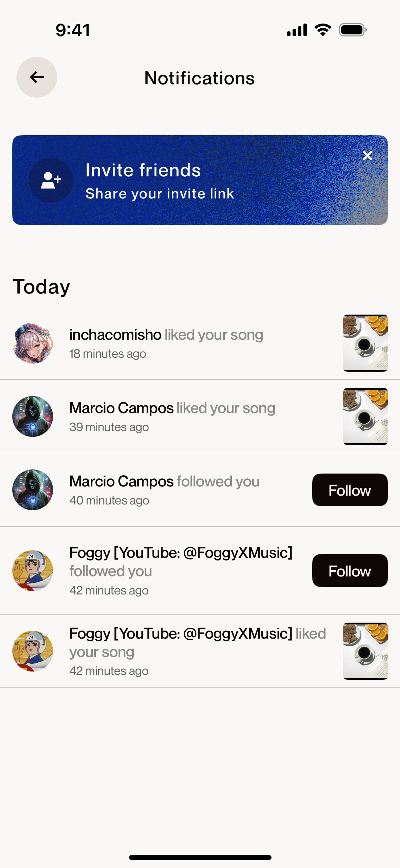Open Marcio Campos avatar in the liked notification
The height and width of the screenshot is (868, 400).
[33, 416]
